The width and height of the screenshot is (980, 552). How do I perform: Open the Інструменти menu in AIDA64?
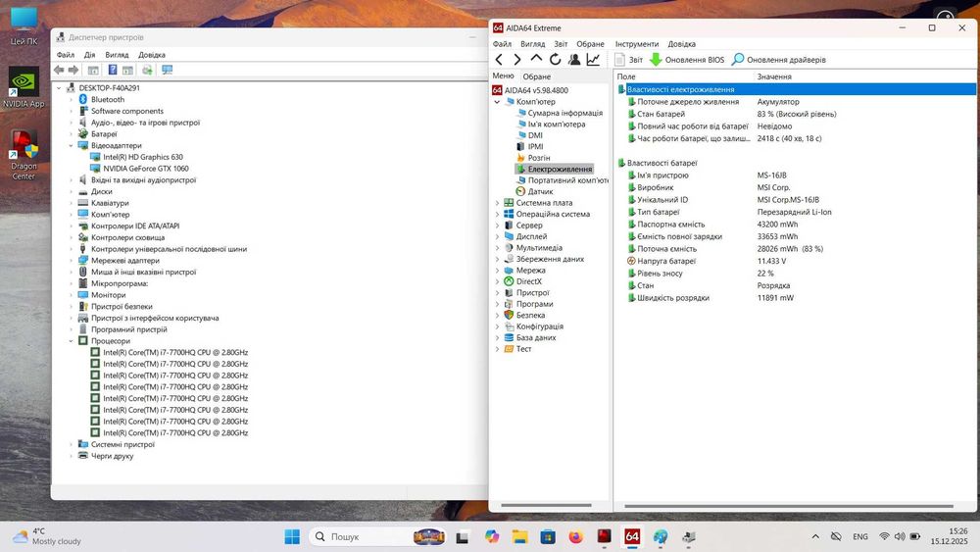(636, 44)
